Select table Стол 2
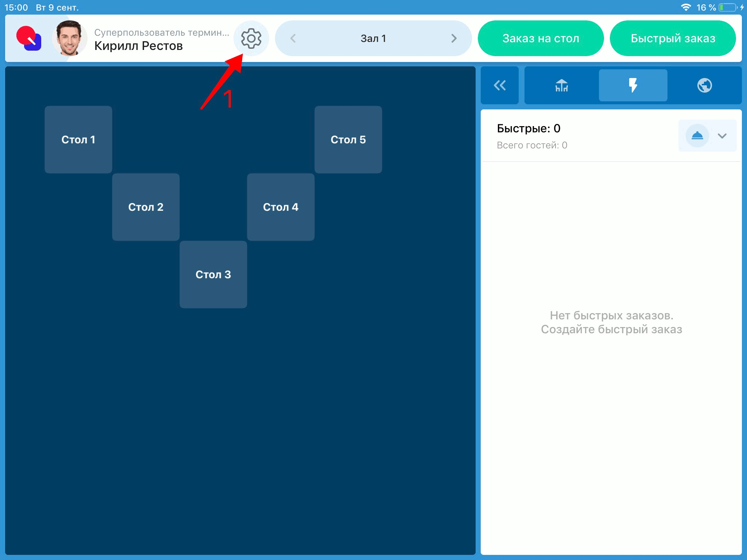The width and height of the screenshot is (747, 560). 146,207
